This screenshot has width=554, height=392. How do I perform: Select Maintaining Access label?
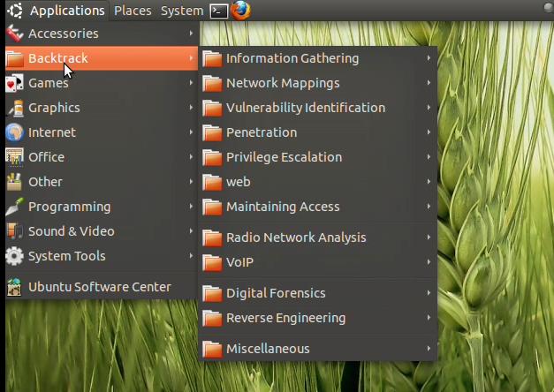pyautogui.click(x=283, y=207)
